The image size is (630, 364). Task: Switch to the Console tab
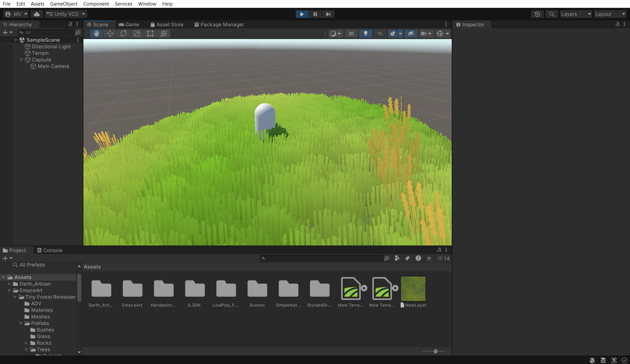point(50,250)
